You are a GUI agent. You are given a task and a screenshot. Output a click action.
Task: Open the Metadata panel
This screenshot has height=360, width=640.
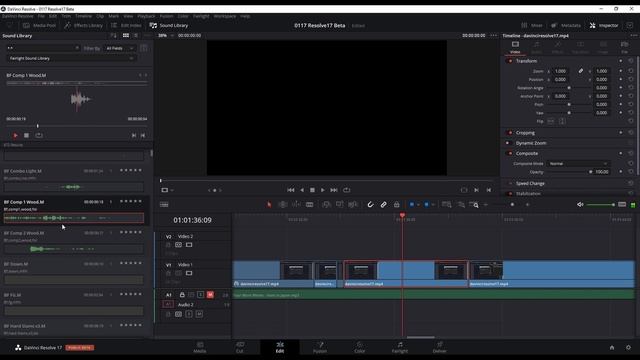coord(566,25)
